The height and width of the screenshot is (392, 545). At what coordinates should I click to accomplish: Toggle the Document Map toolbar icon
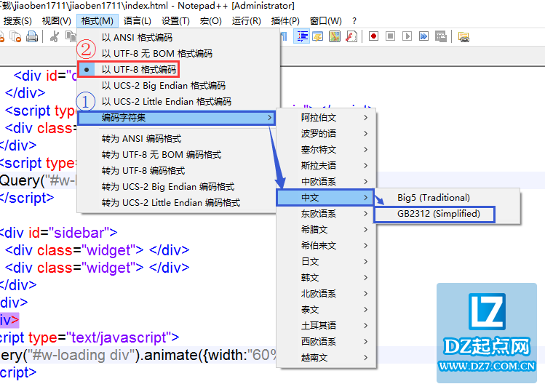coord(335,36)
